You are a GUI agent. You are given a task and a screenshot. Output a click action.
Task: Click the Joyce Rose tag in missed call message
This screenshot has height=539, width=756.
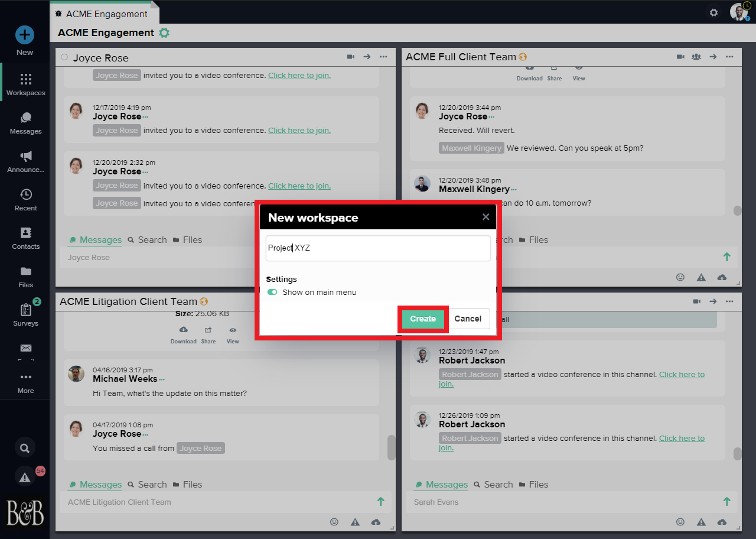point(201,448)
